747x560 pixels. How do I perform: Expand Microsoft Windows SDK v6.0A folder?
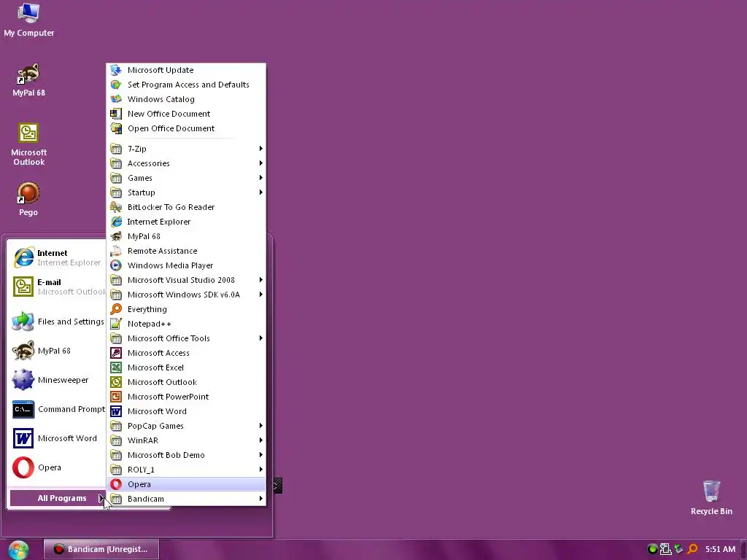tap(186, 295)
